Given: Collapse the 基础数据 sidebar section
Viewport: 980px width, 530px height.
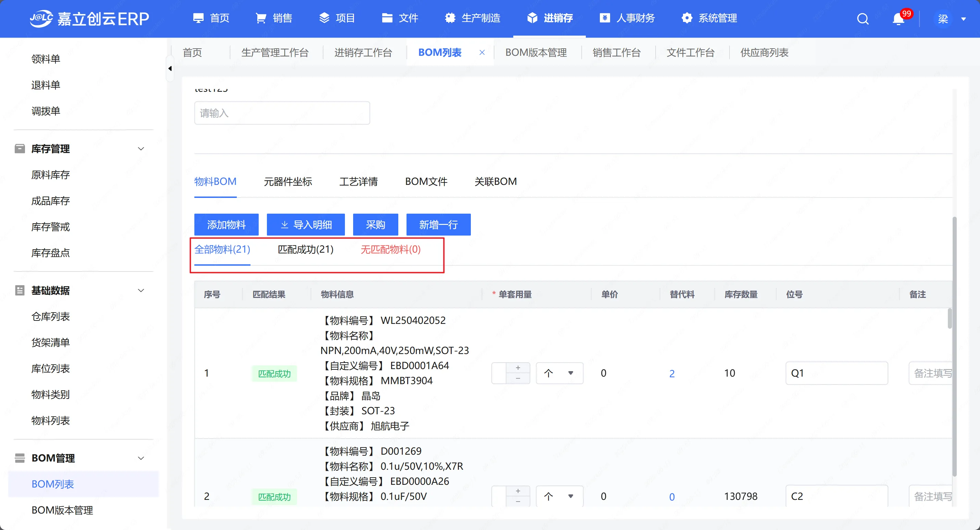Looking at the screenshot, I should (x=141, y=291).
